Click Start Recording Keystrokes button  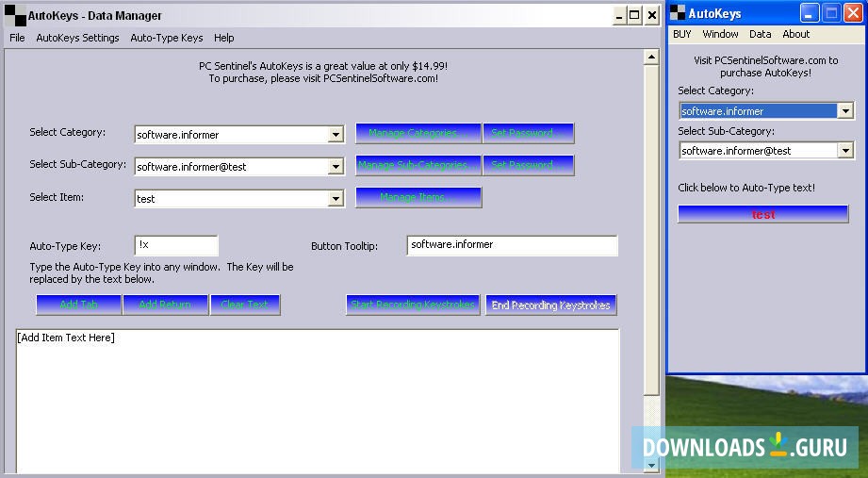click(413, 305)
